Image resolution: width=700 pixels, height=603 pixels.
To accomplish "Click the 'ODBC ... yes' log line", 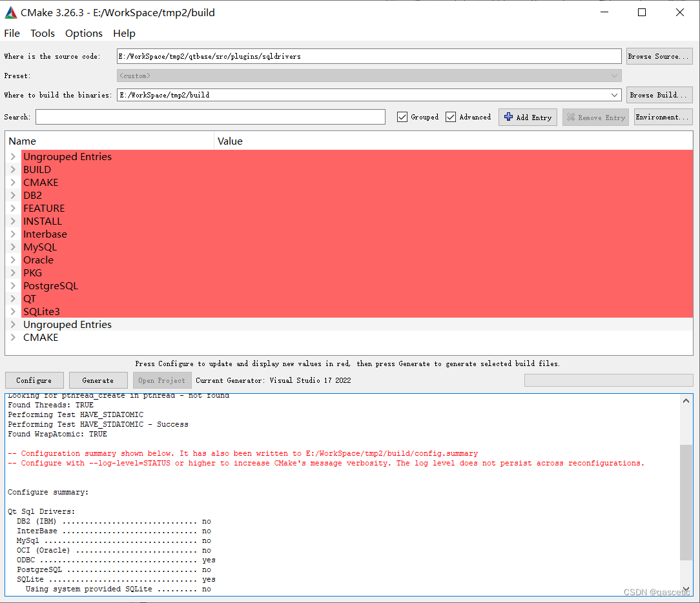I will pyautogui.click(x=116, y=560).
